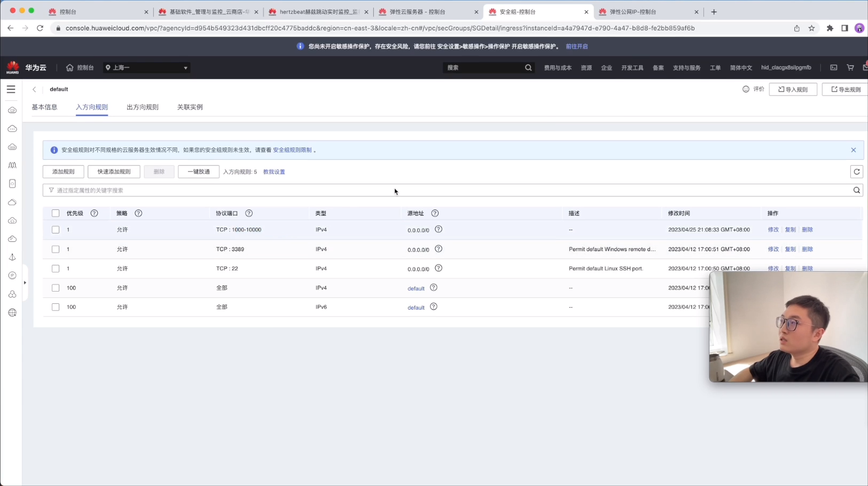Switch to the 关联实例 tab
This screenshot has height=486, width=868.
pos(190,107)
